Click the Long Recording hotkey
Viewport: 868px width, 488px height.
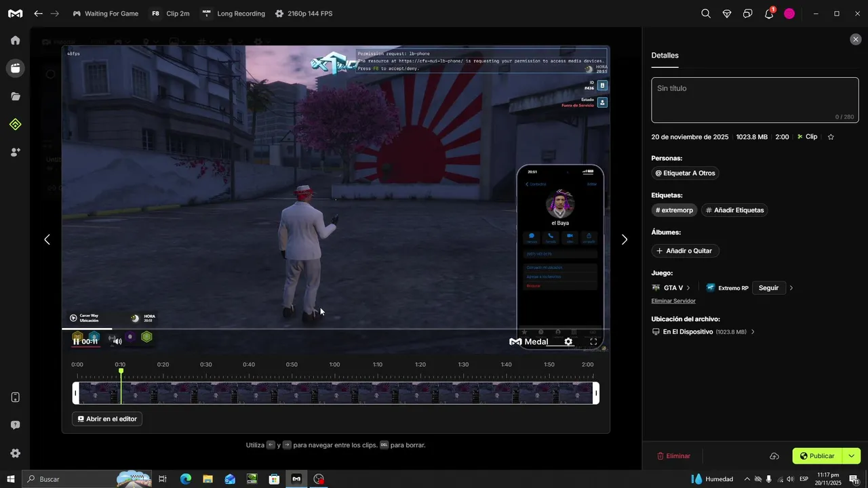click(x=233, y=14)
